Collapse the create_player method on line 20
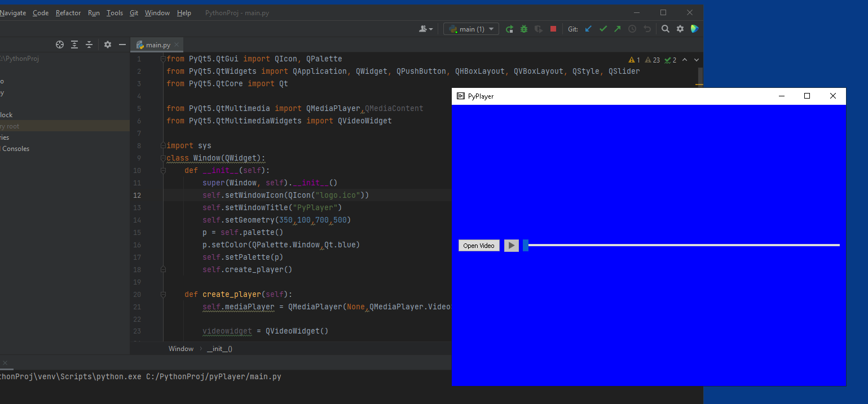 (163, 295)
